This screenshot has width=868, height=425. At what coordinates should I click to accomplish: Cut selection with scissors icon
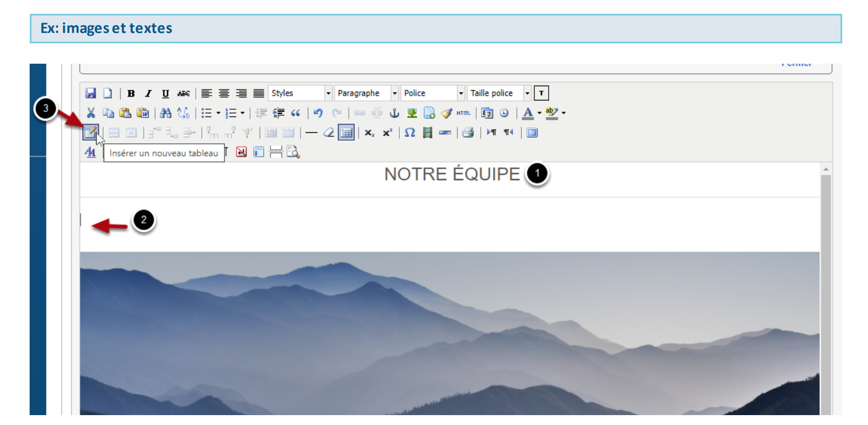[x=91, y=113]
